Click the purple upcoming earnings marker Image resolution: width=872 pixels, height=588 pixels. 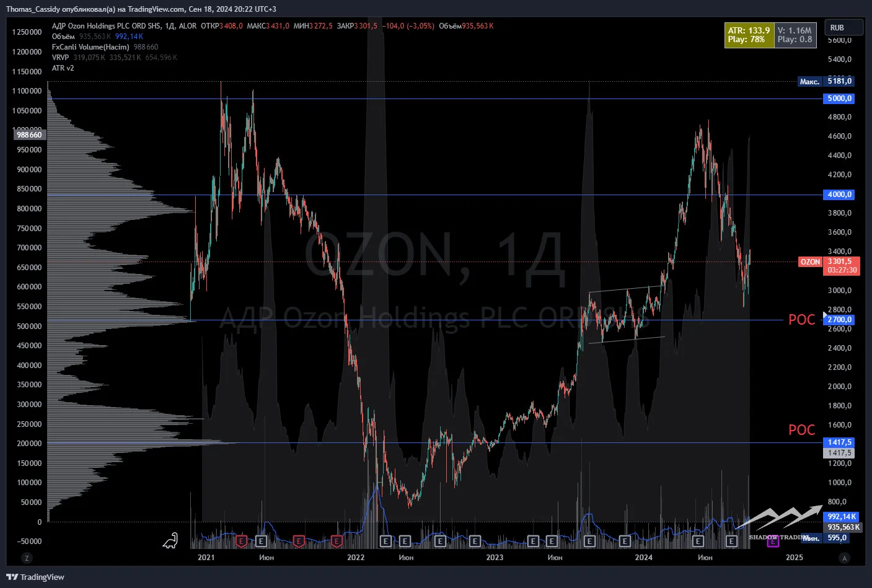point(773,542)
